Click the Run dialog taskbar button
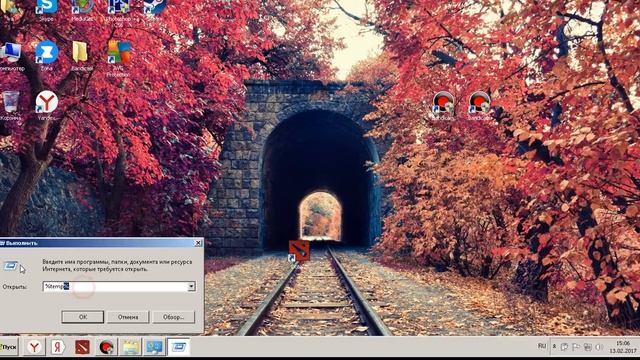 coord(179,347)
